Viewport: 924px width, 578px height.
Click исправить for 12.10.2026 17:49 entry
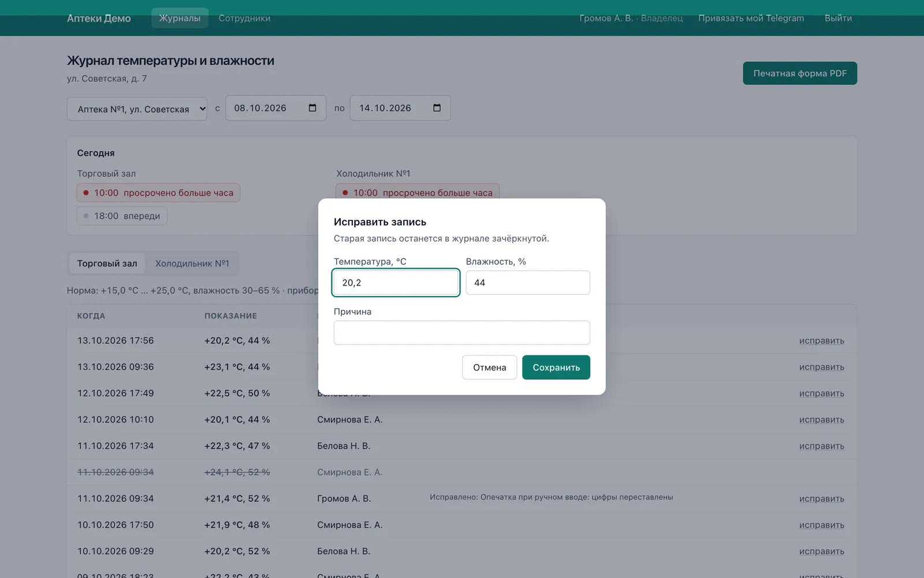(x=822, y=394)
